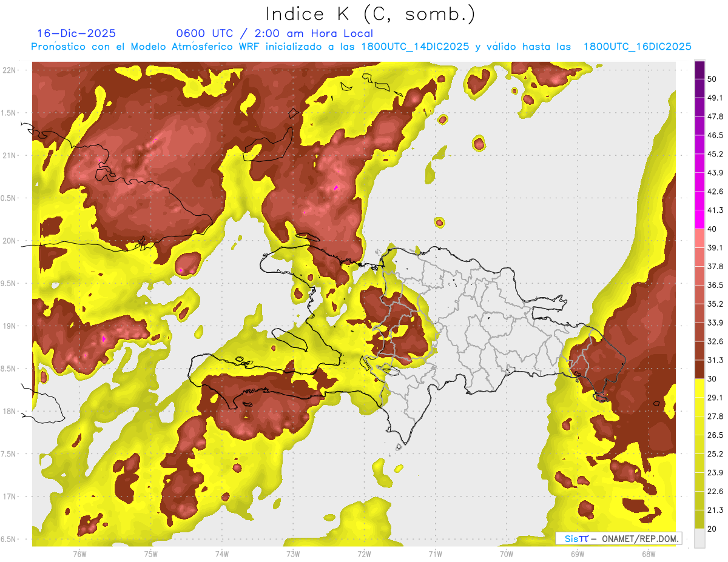Image resolution: width=728 pixels, height=562 pixels.
Task: Click the latitude axis label "22N"
Action: click(9, 70)
